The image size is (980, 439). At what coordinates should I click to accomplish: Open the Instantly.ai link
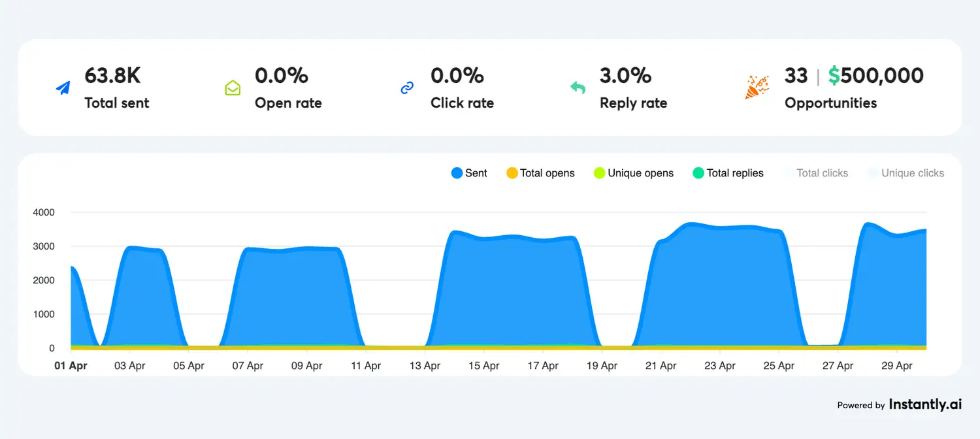click(925, 405)
